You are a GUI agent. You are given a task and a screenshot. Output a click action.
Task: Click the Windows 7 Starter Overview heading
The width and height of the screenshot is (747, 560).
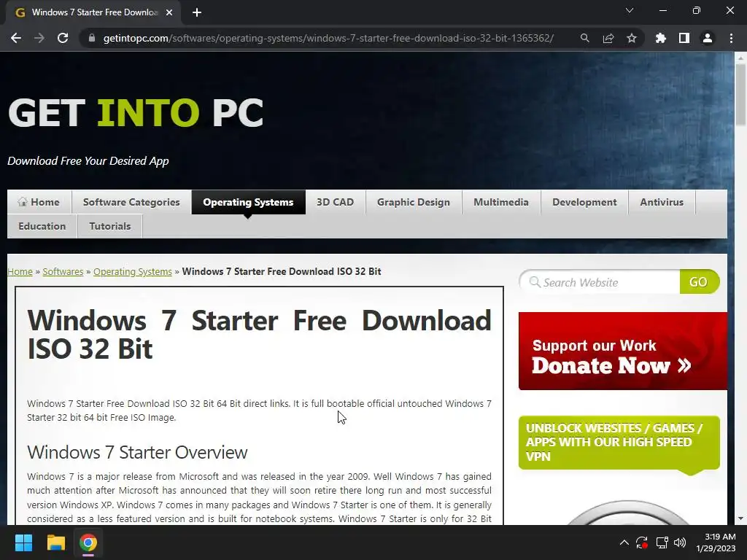pyautogui.click(x=137, y=452)
